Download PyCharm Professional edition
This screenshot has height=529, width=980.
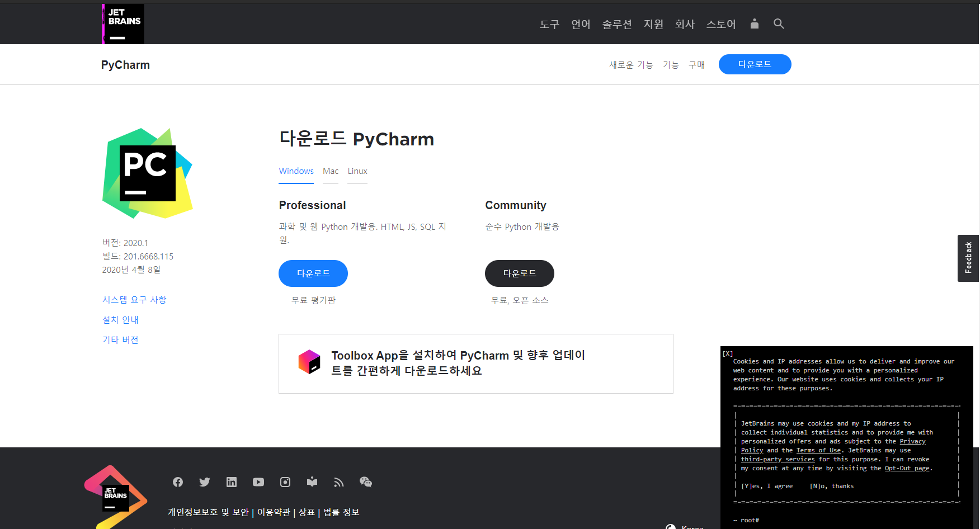[313, 273]
